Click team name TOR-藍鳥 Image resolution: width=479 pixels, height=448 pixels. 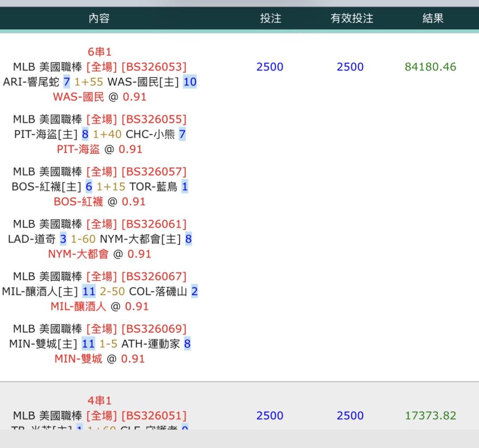click(153, 187)
